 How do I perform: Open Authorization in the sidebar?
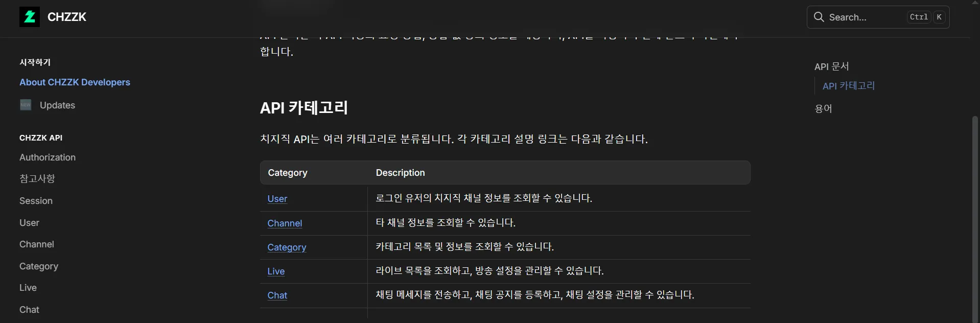coord(48,157)
